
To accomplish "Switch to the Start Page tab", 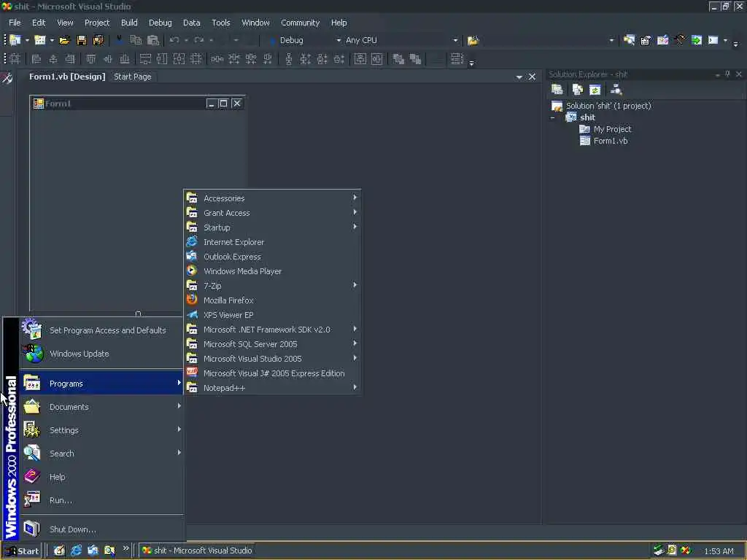I will [133, 77].
